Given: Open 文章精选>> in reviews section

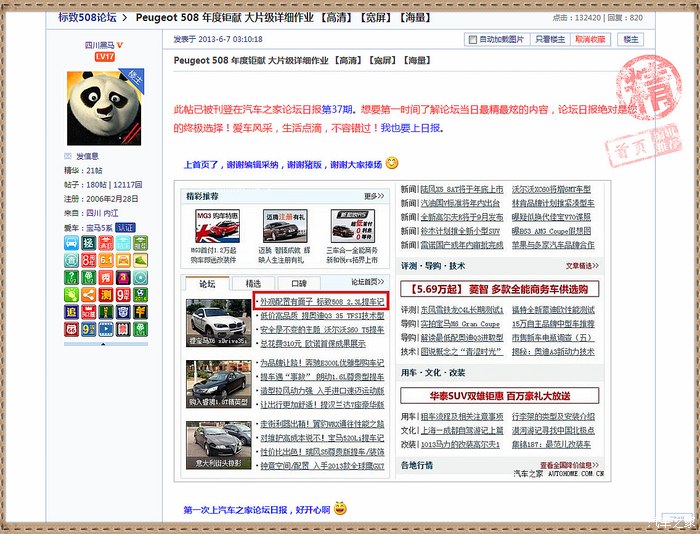Looking at the screenshot, I should point(582,266).
